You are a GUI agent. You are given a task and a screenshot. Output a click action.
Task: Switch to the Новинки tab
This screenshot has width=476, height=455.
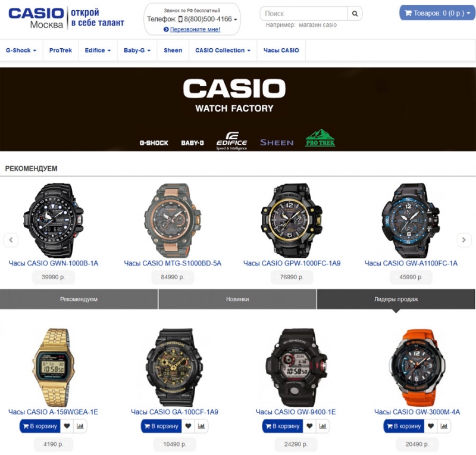[237, 299]
